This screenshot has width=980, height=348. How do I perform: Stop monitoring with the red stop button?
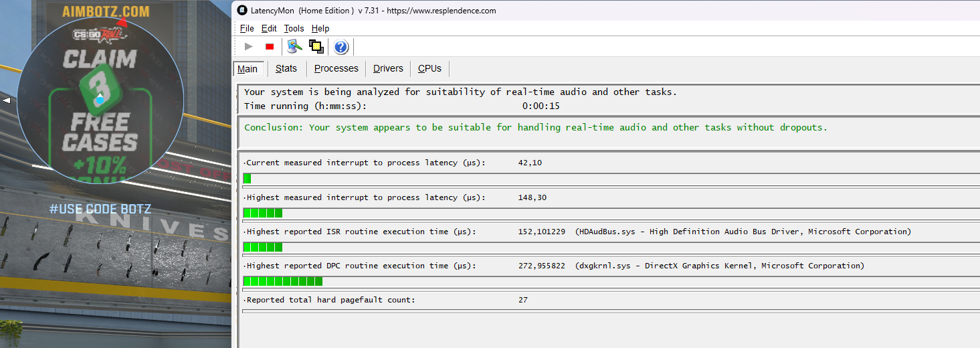[270, 46]
